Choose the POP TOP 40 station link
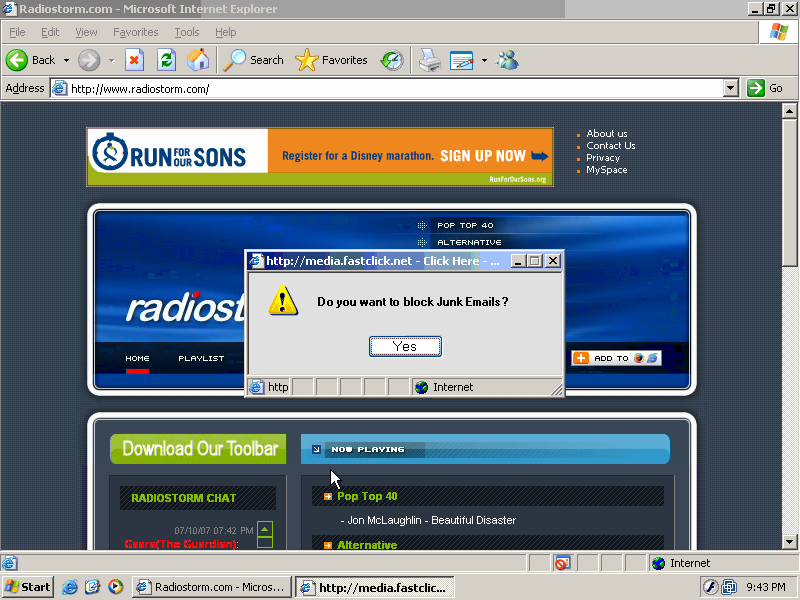The height and width of the screenshot is (600, 800). (465, 226)
